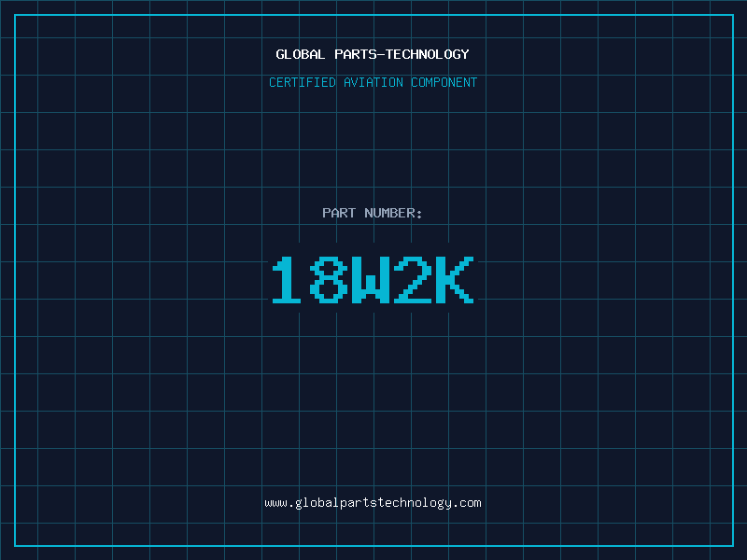Click the PART NUMBER: label
747x560 pixels.
(x=373, y=213)
